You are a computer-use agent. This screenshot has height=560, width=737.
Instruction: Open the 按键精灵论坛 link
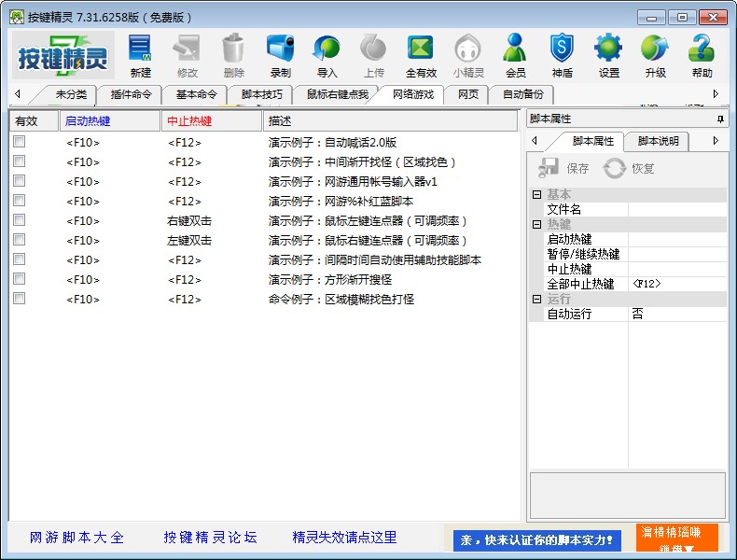point(210,538)
